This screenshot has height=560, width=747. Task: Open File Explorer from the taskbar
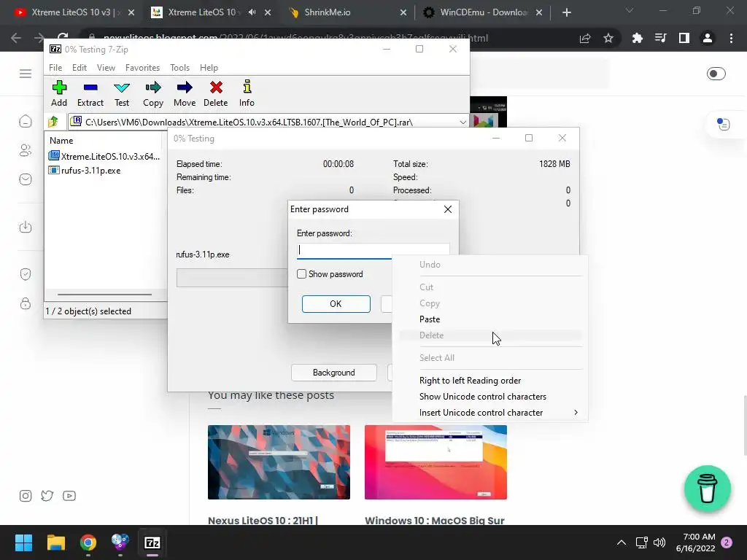[x=55, y=542]
